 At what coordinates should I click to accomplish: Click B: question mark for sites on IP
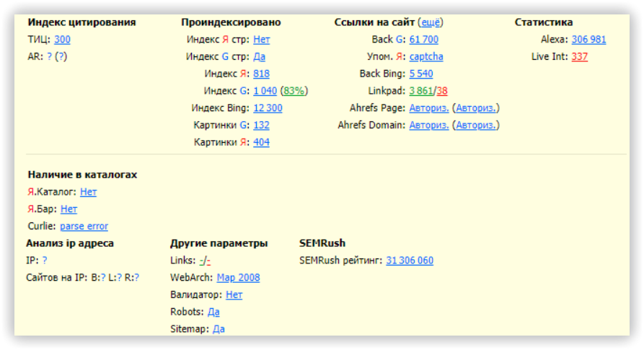pos(103,278)
